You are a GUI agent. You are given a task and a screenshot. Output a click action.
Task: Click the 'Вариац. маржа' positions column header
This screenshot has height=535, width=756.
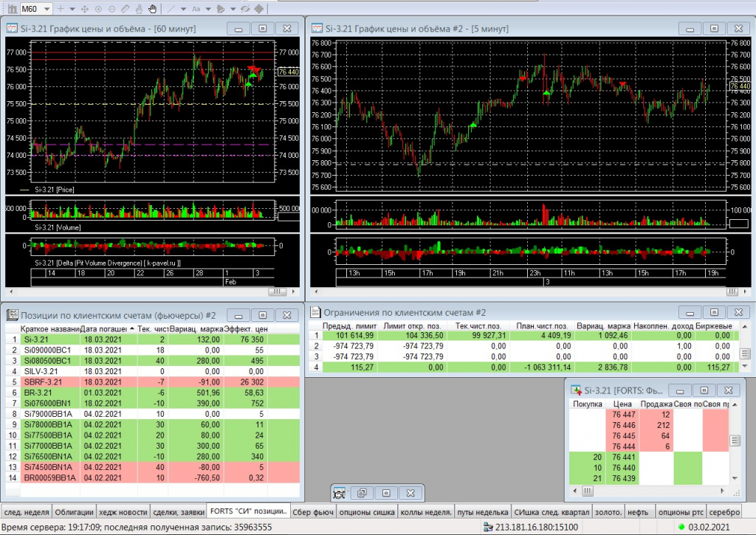pyautogui.click(x=196, y=328)
